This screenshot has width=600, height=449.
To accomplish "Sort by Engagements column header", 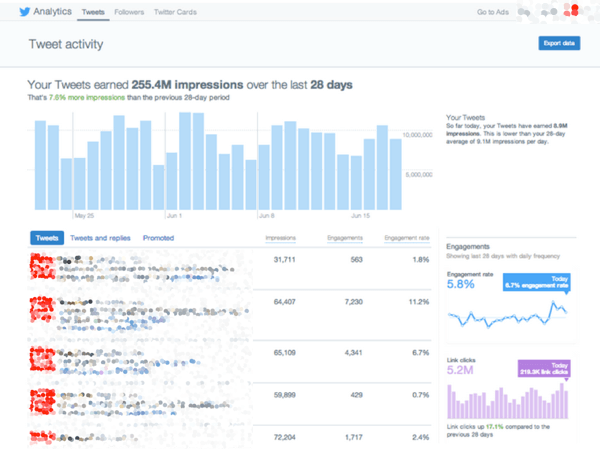I will coord(345,238).
